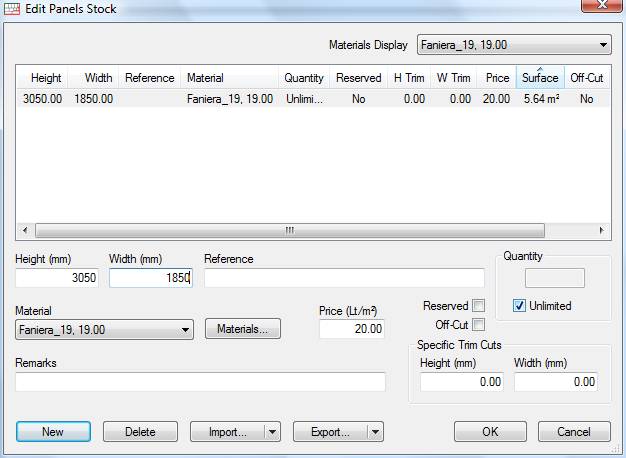Focus the Height (mm) input showing 3050

[57, 278]
